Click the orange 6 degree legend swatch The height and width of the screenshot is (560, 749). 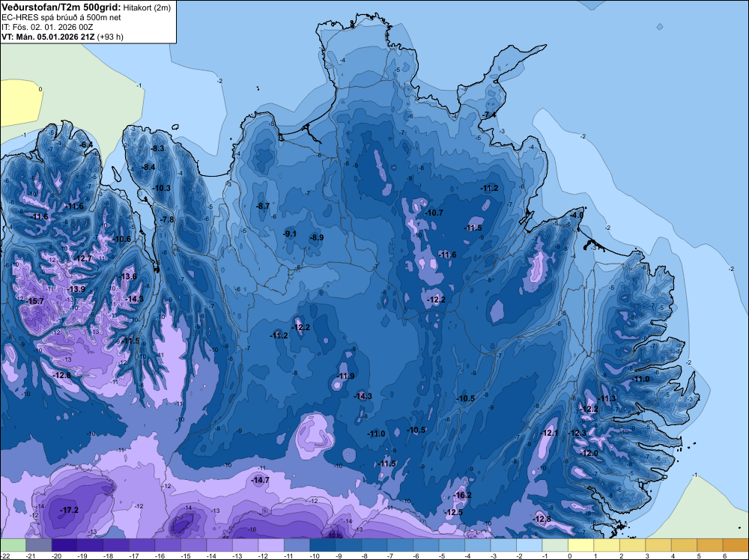click(x=736, y=545)
